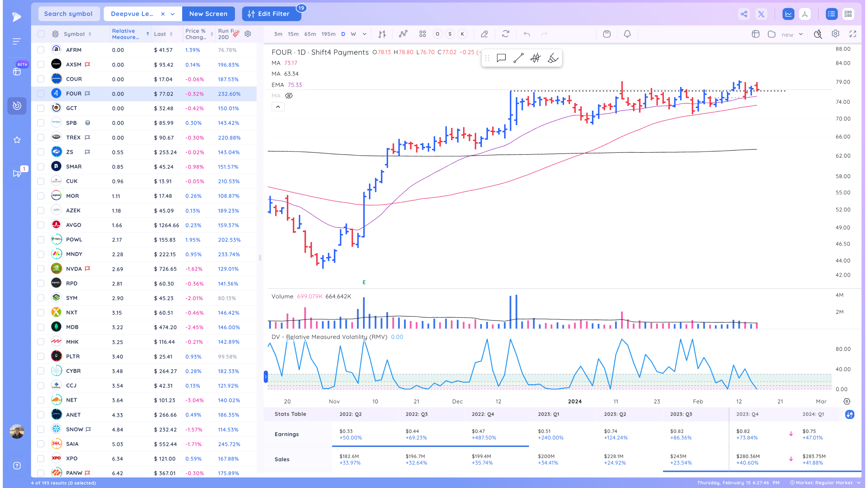Select Daily (D) timeframe
This screenshot has width=868, height=488.
pos(343,34)
